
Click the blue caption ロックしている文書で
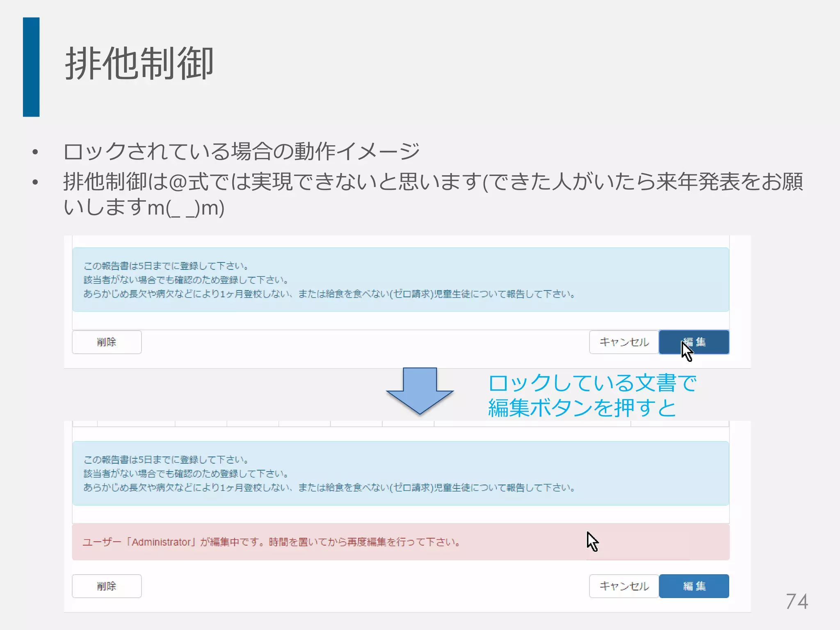coord(592,383)
